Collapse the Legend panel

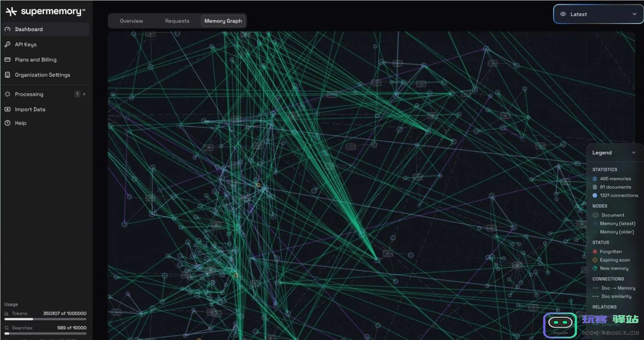633,153
